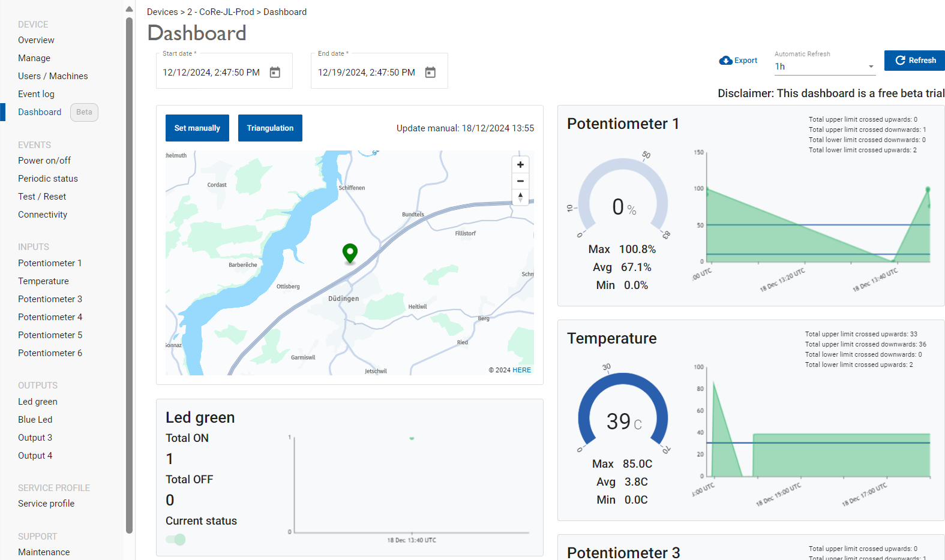This screenshot has height=560, width=945.
Task: Open the Service profile page
Action: pos(46,504)
